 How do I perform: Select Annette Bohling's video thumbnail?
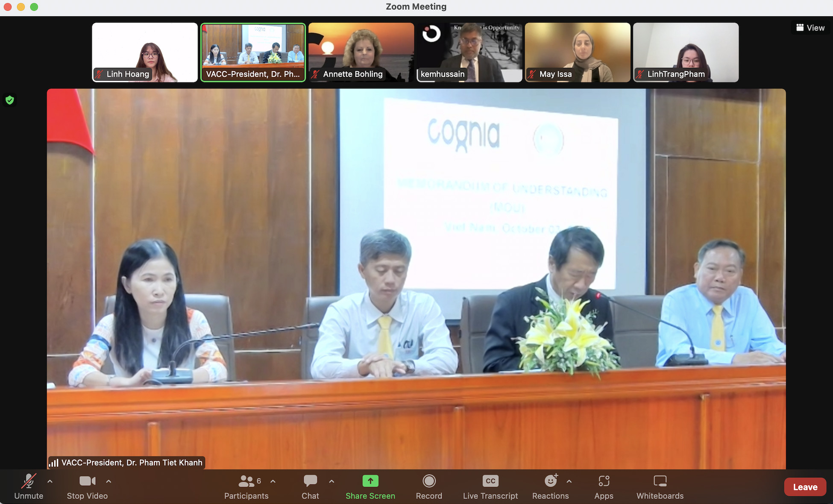click(361, 52)
